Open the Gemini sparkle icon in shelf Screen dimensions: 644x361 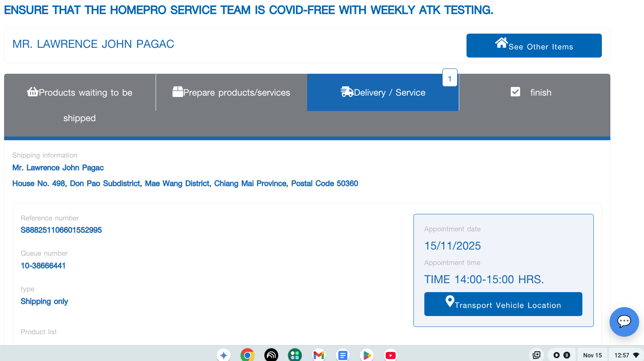223,355
